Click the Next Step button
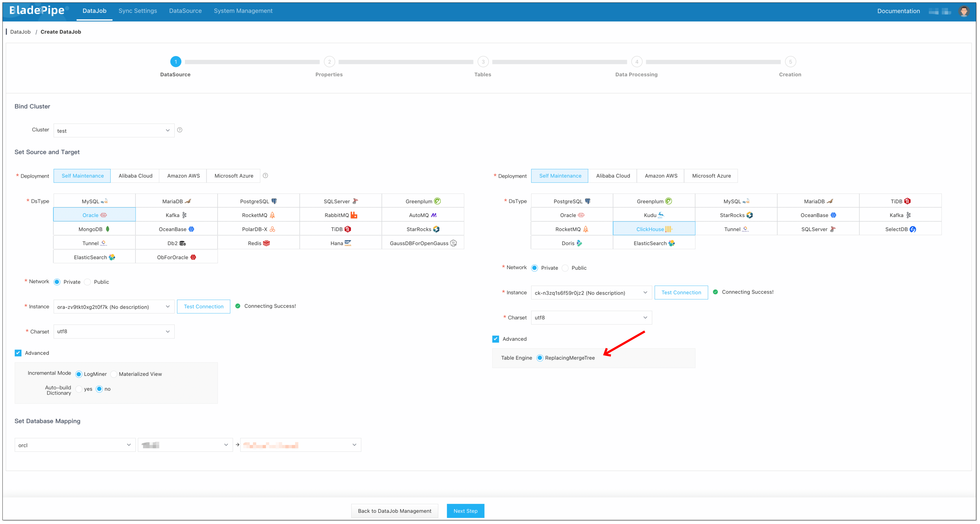This screenshot has width=980, height=524. tap(465, 511)
